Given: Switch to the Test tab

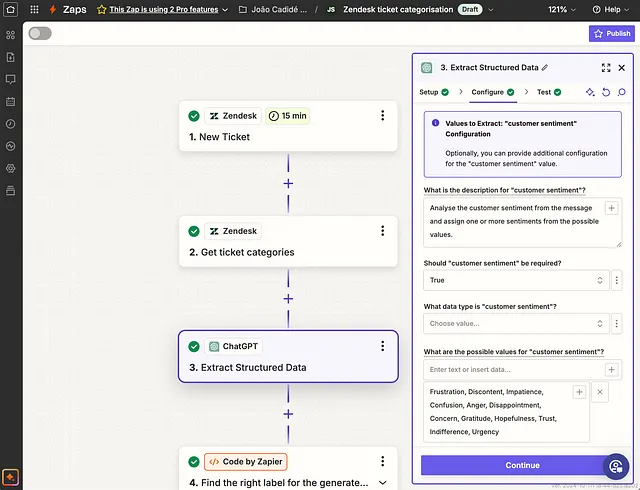Looking at the screenshot, I should 549,92.
